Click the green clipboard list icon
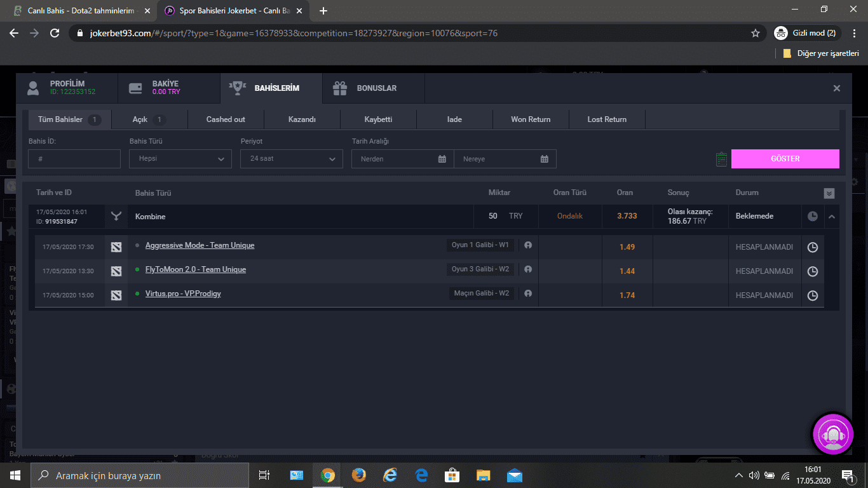The image size is (868, 488). (721, 159)
